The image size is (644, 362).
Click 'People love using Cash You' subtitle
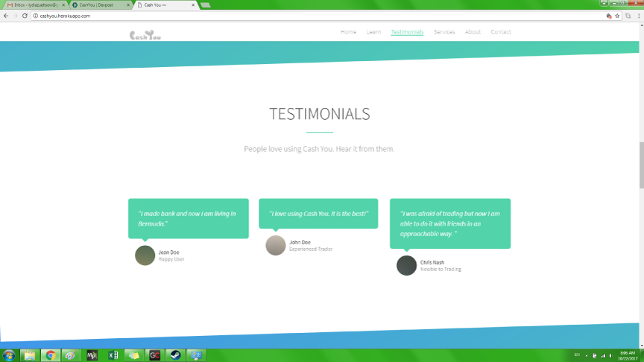(319, 149)
